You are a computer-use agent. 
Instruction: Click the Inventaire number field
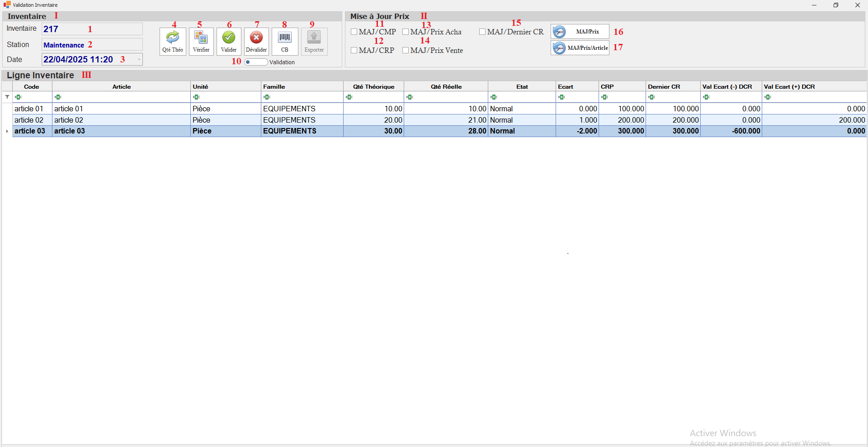tap(92, 29)
